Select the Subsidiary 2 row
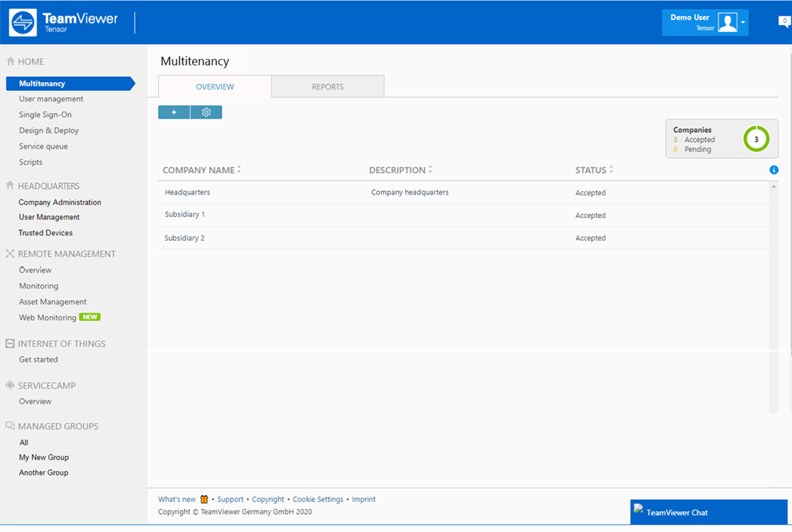 pos(463,238)
